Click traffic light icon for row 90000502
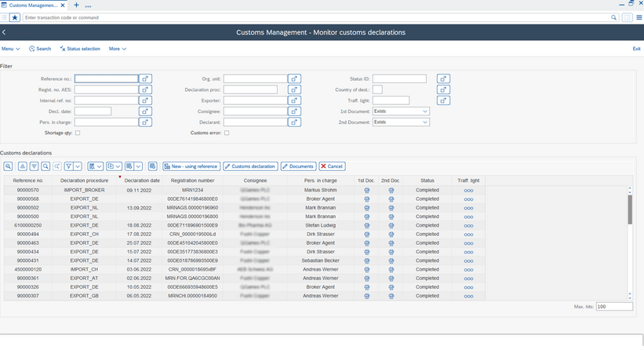 [x=468, y=208]
